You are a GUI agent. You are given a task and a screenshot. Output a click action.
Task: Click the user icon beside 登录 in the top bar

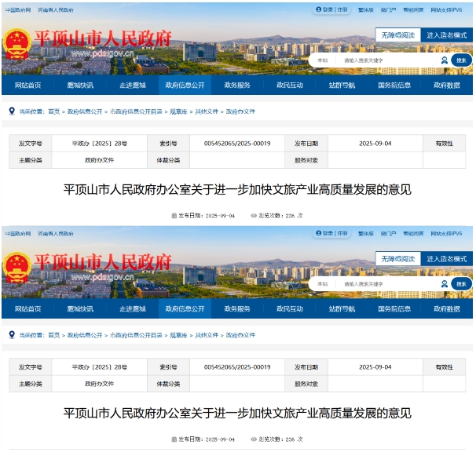(x=318, y=10)
